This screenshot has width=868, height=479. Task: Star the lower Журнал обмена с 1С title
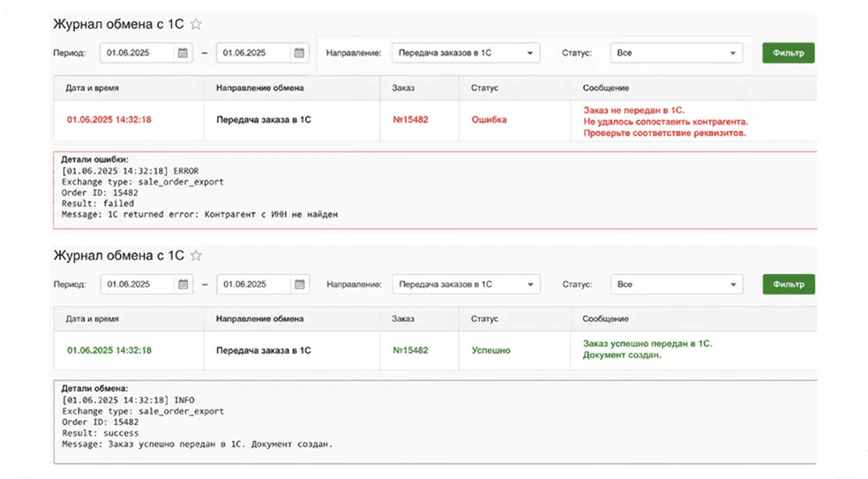196,255
